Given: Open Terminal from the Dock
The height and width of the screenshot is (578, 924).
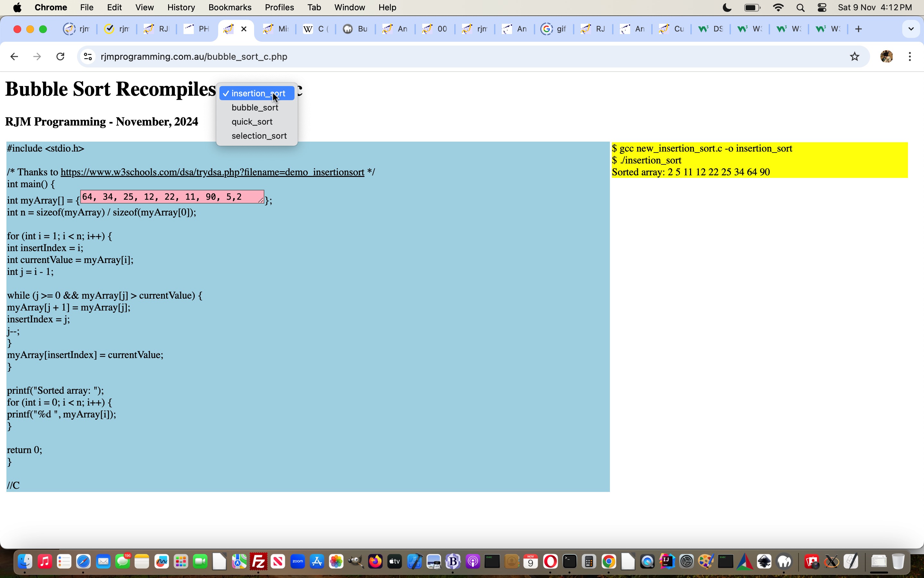Looking at the screenshot, I should point(570,562).
